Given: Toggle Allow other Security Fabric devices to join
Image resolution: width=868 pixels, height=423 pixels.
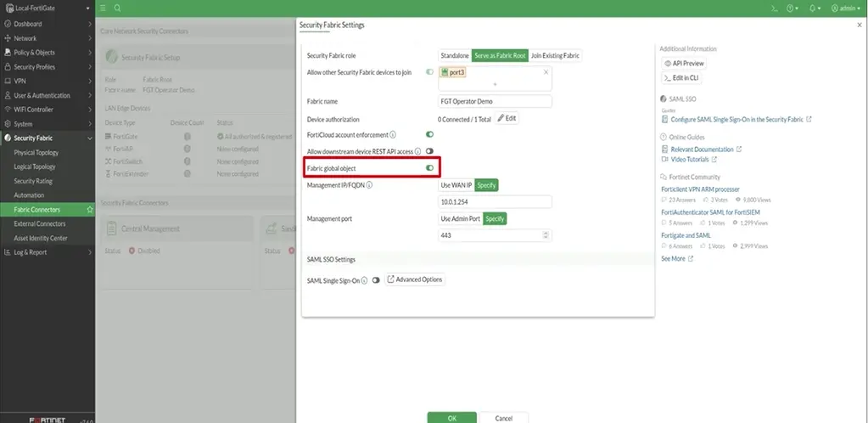Looking at the screenshot, I should (x=429, y=72).
